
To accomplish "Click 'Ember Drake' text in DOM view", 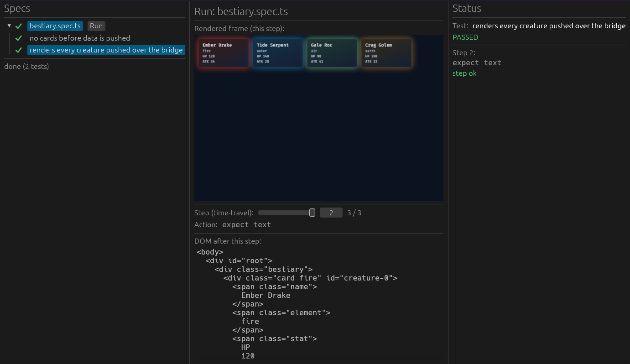I will (266, 295).
